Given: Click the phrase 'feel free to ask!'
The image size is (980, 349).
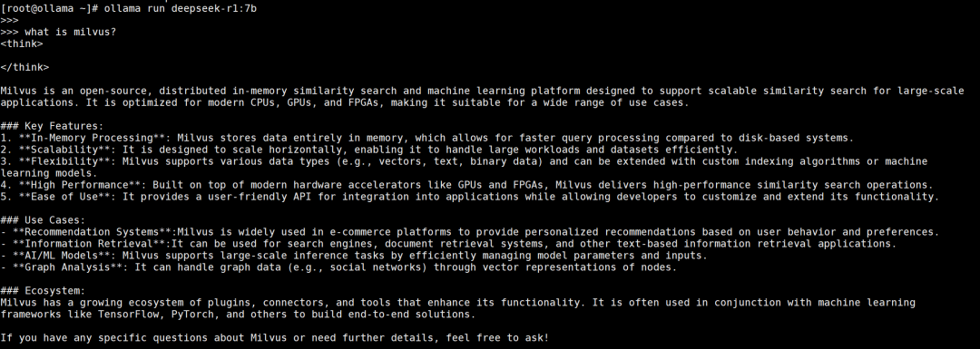Looking at the screenshot, I should point(497,338).
